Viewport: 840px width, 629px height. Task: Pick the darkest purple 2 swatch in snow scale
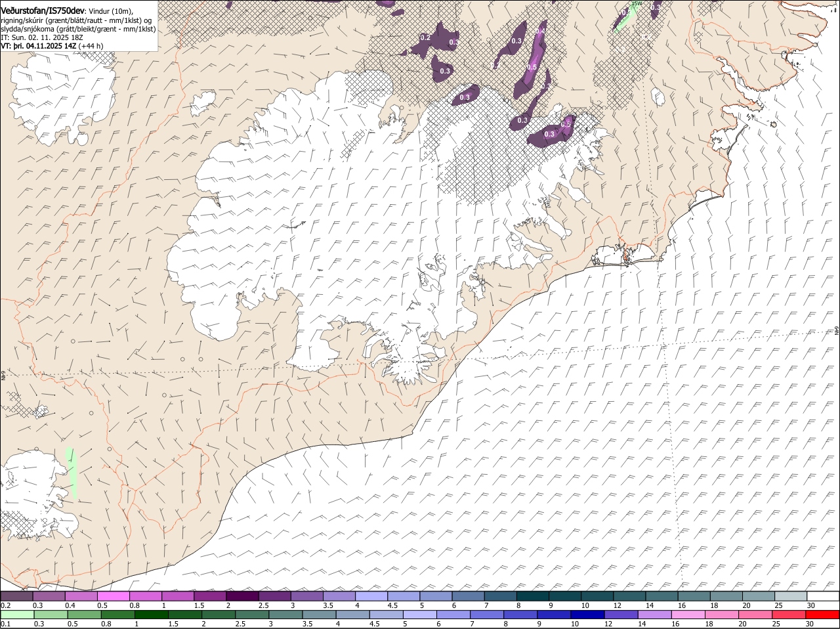coord(242,596)
